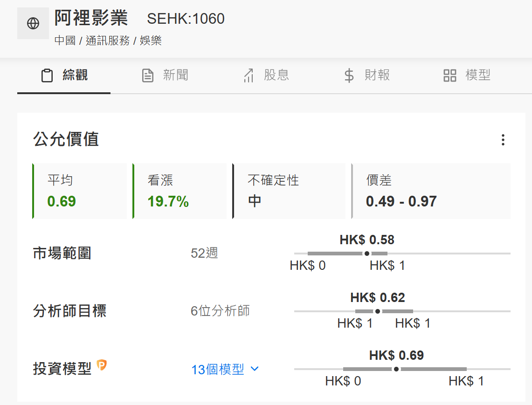Click the 市場範圍 row label
This screenshot has height=405, width=532.
(62, 253)
